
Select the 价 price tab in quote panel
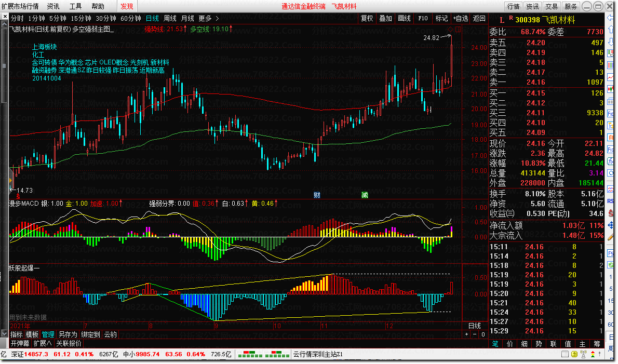(510, 344)
